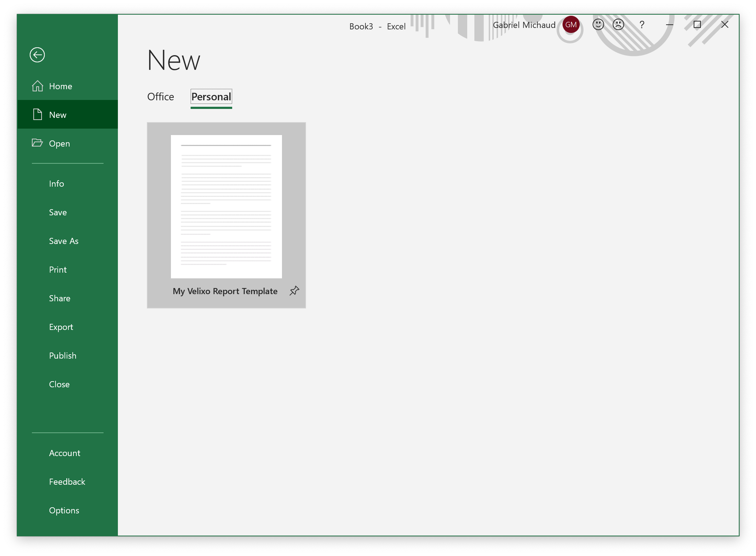Click the GM account avatar

coord(571,24)
